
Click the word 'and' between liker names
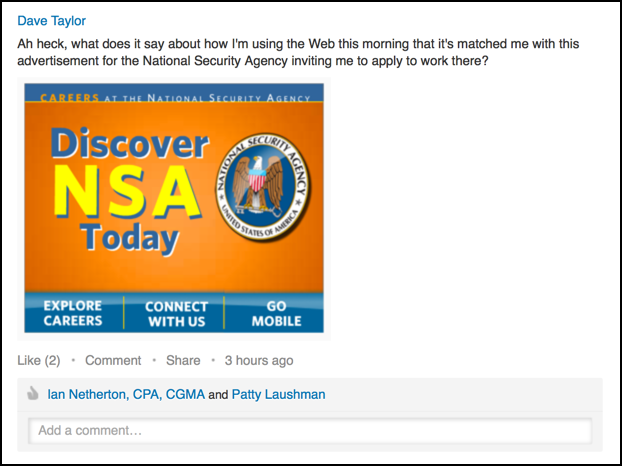218,395
